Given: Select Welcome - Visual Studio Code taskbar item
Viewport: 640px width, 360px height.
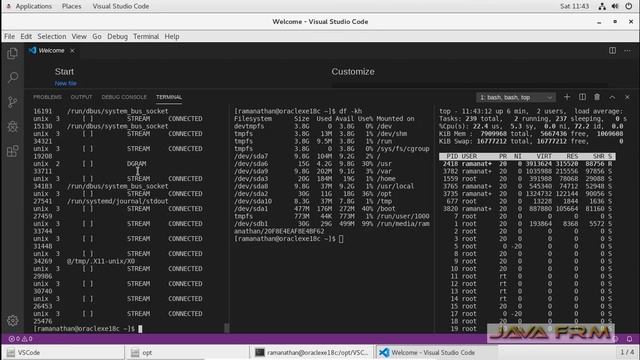Looking at the screenshot, I should tap(436, 352).
